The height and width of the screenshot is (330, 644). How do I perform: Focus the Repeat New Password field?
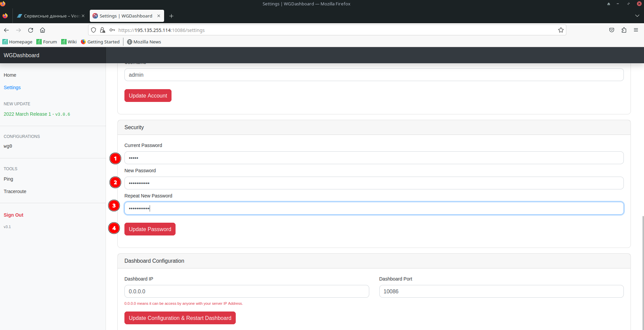pyautogui.click(x=374, y=208)
